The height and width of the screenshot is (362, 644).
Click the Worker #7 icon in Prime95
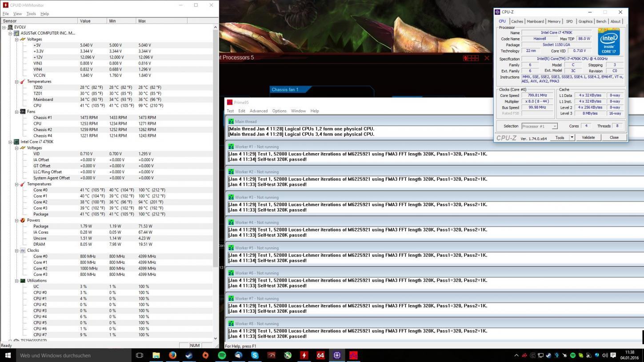click(231, 298)
